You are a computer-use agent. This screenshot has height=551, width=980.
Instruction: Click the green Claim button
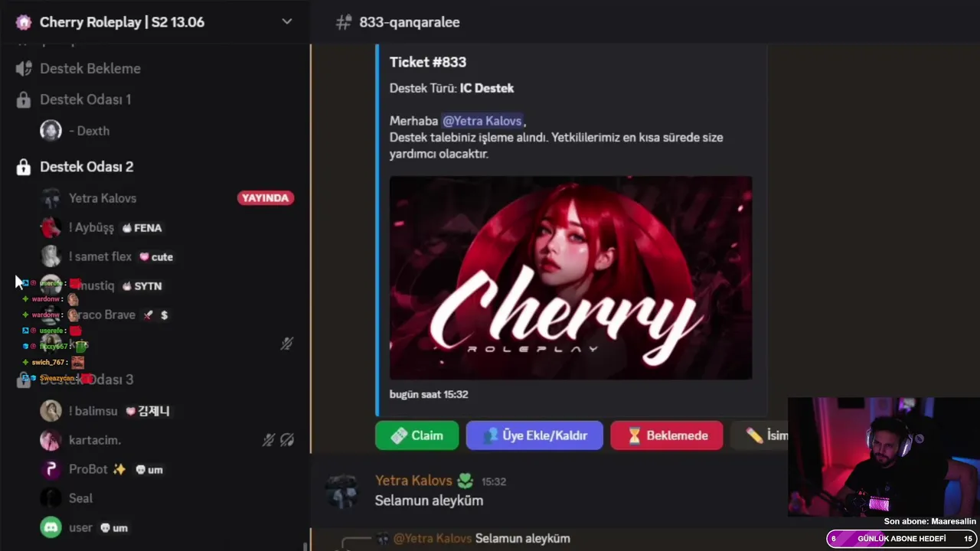pyautogui.click(x=416, y=435)
